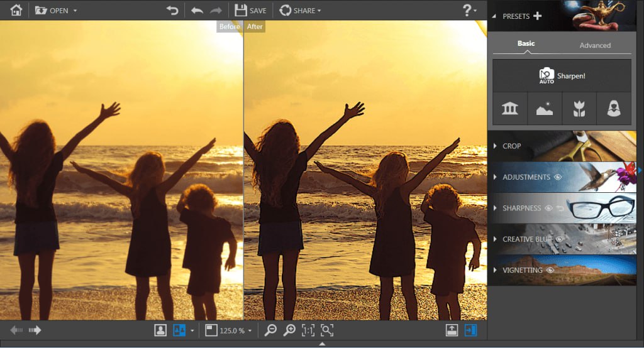Toggle Vignetting effect visibility eye
Viewport: 644px width, 348px height.
(550, 270)
